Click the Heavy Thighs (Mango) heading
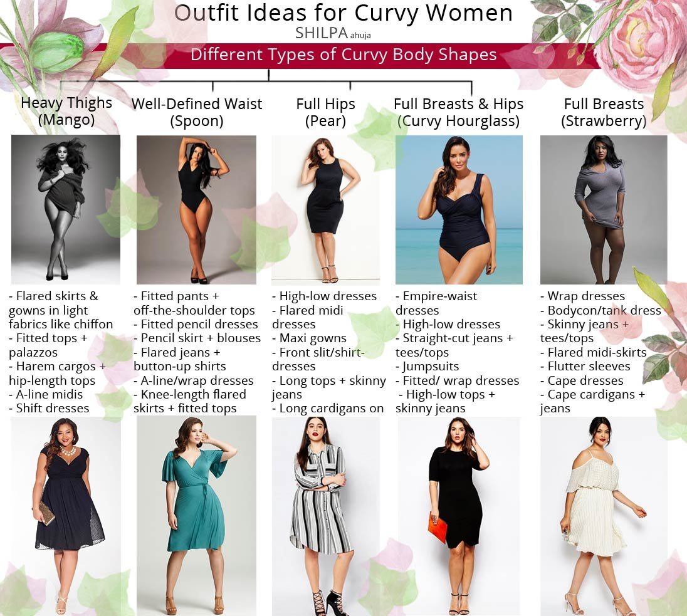 coord(66,111)
